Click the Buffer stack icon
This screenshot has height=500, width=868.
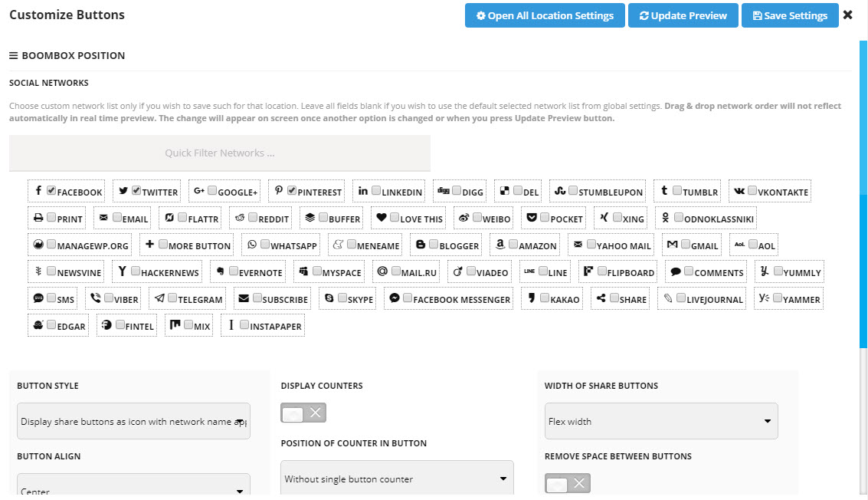(x=310, y=217)
